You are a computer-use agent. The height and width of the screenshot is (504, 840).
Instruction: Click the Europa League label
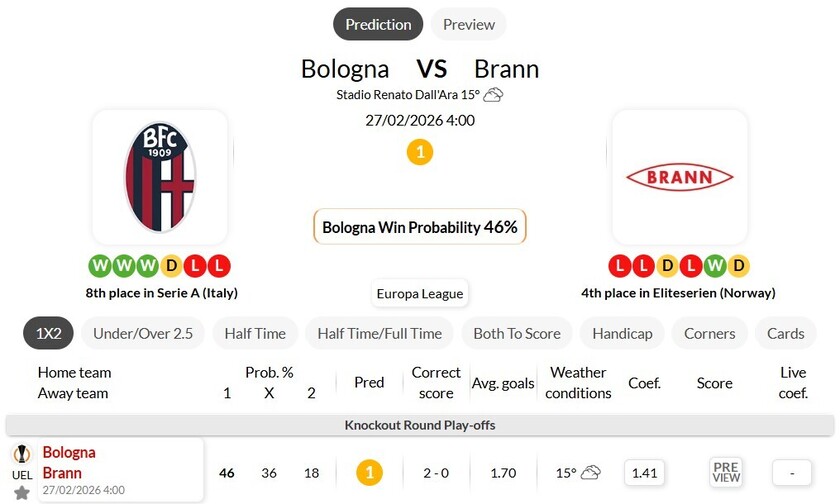point(420,294)
